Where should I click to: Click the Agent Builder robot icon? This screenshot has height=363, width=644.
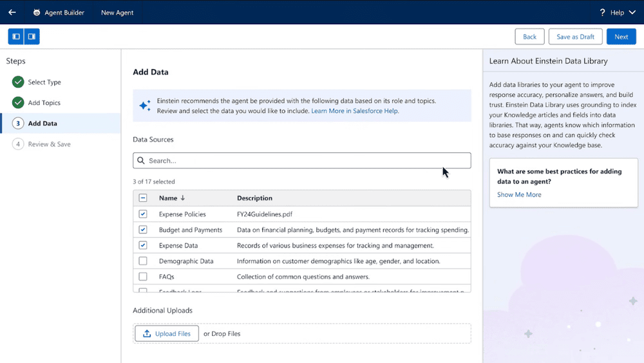click(x=37, y=12)
